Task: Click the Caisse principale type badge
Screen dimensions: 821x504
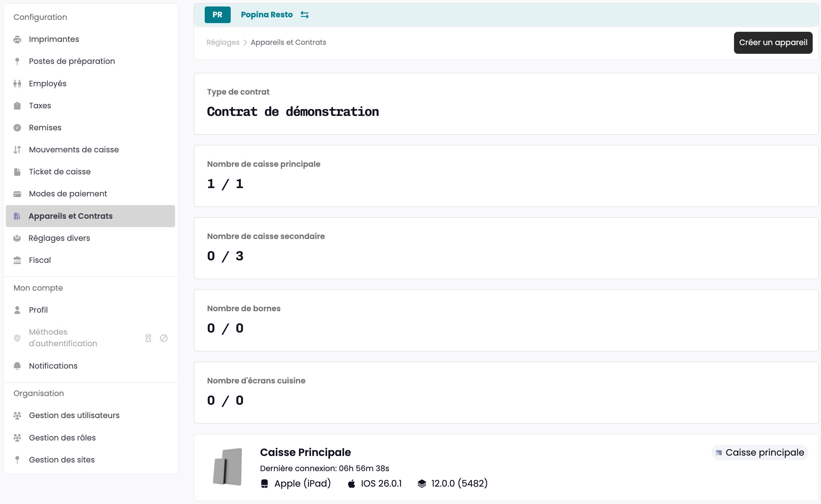Action: coord(760,453)
